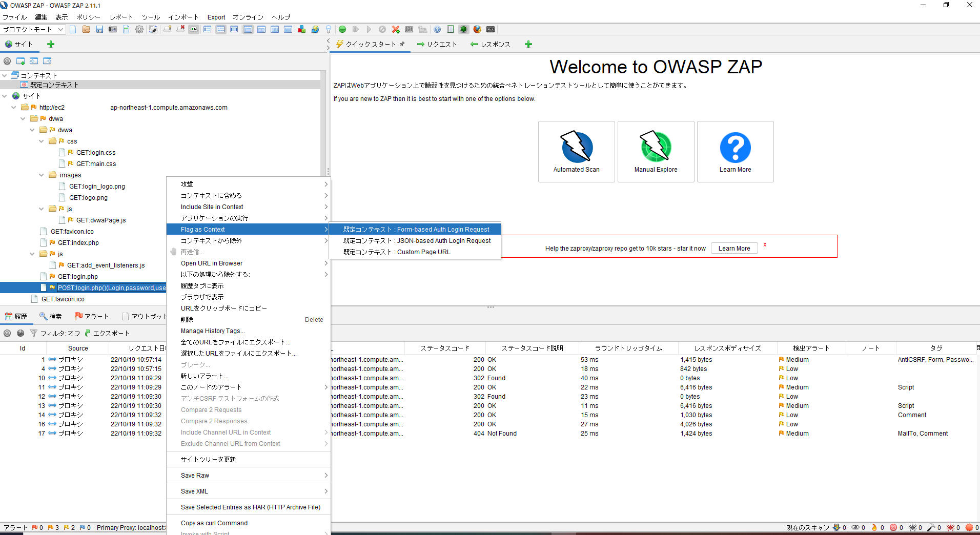The image size is (980, 535).
Task: Click the New Context icon in Sites toolbar
Action: point(21,61)
